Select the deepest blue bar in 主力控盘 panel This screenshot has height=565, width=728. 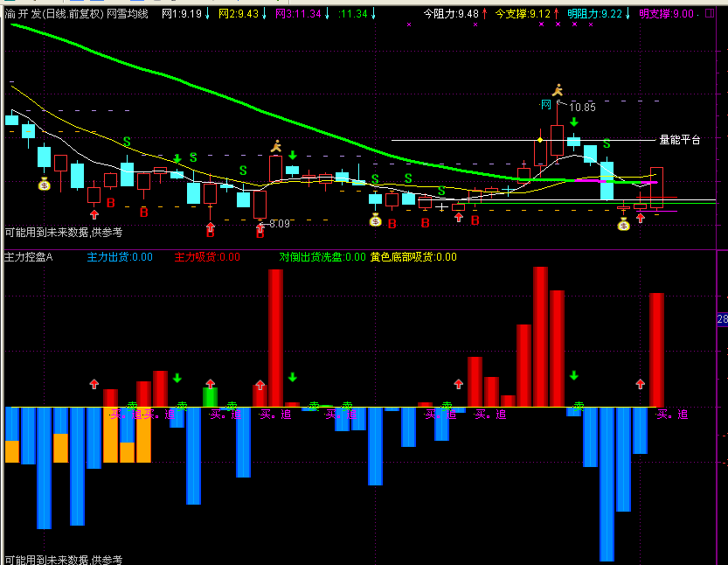tap(607, 485)
